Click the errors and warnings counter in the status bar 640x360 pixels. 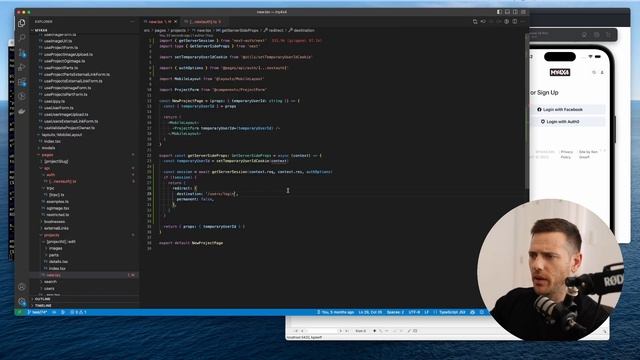tap(78, 312)
